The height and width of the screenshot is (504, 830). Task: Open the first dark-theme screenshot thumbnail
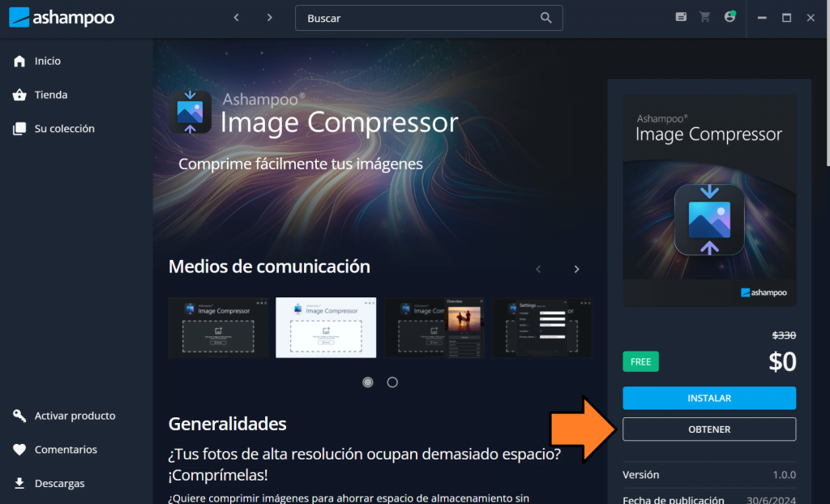pyautogui.click(x=218, y=327)
